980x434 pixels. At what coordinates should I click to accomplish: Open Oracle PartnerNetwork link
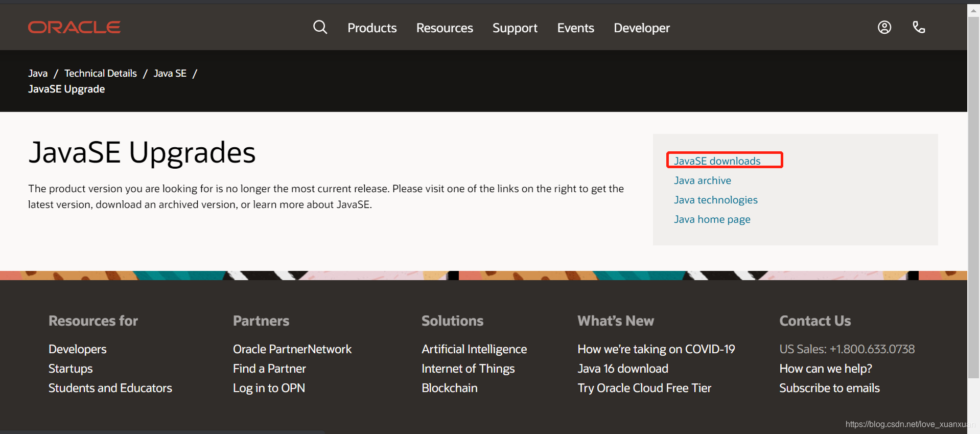pyautogui.click(x=292, y=349)
